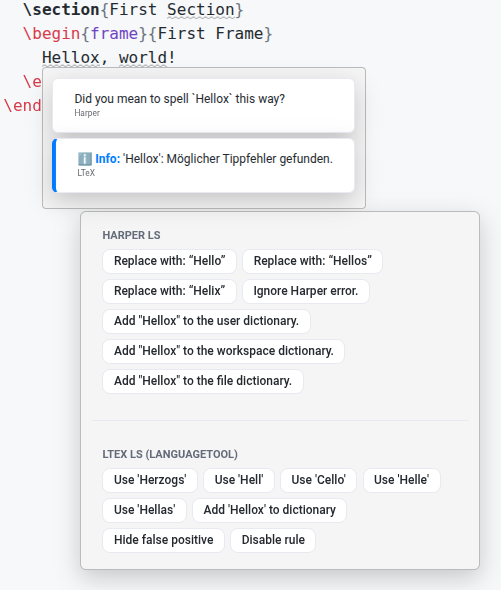This screenshot has height=590, width=501.
Task: Choose Use 'Cello' suggestion
Action: tap(318, 480)
